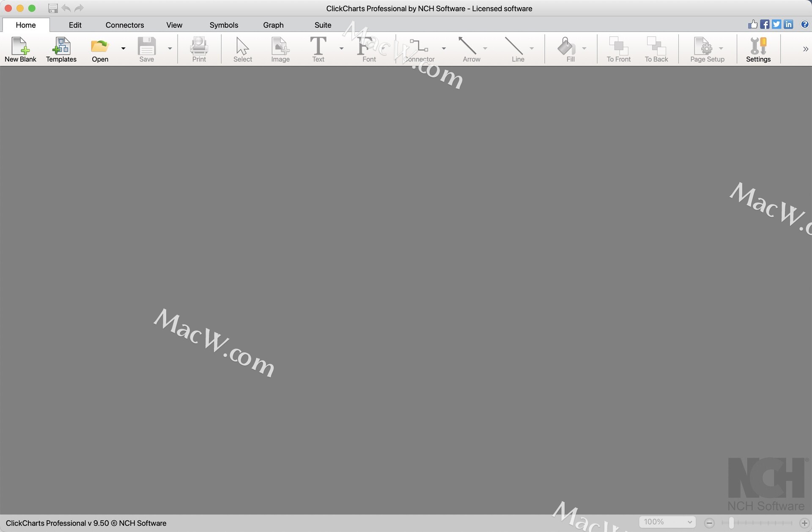Click the title bar save icon
Screen dimensions: 812x532
click(x=53, y=8)
